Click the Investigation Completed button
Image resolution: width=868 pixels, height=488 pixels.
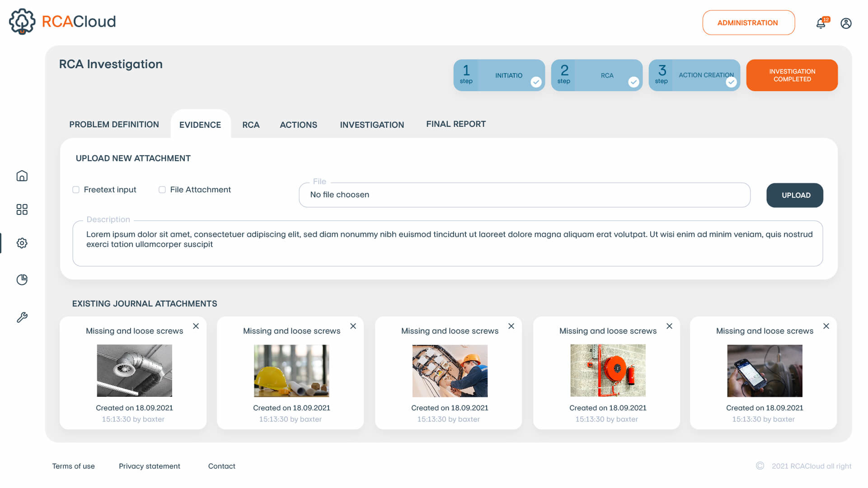pyautogui.click(x=792, y=75)
